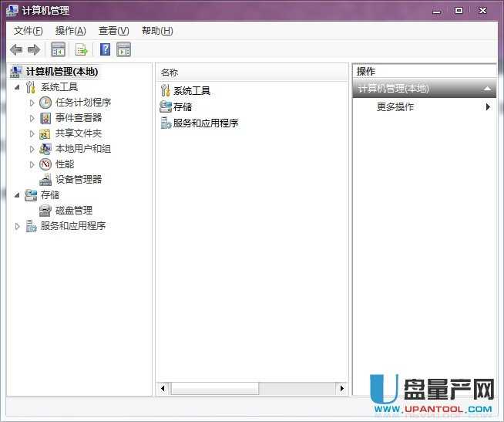Collapse the 计算机管理(本地) actions header
The width and height of the screenshot is (504, 422).
click(x=487, y=89)
